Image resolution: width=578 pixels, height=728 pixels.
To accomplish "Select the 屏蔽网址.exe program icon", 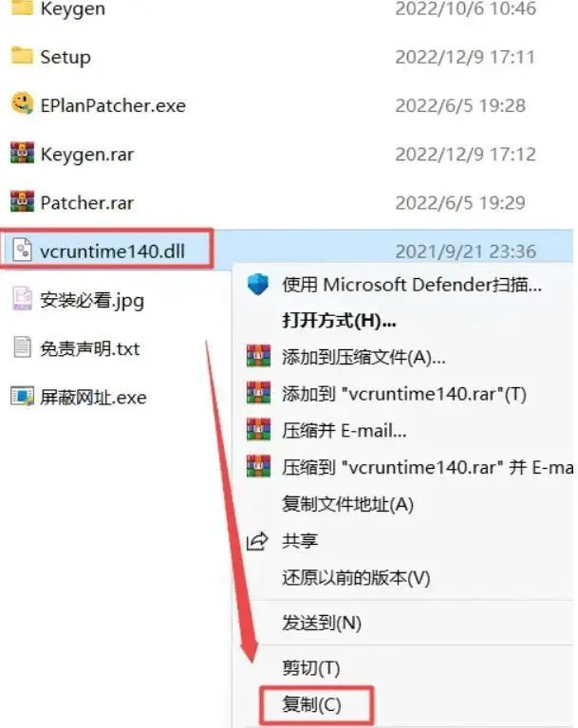I will coord(22,396).
